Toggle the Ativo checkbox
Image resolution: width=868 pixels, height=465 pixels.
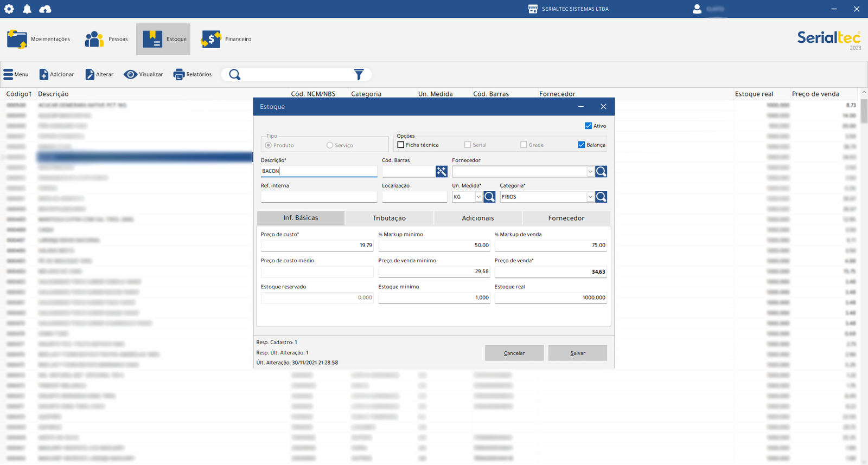(588, 126)
